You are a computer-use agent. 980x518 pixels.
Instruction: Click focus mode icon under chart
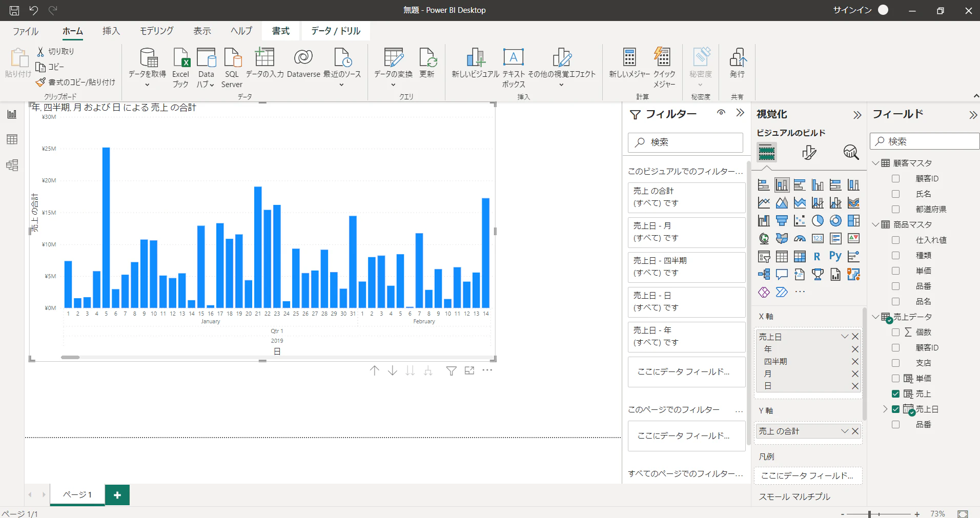[x=469, y=370]
